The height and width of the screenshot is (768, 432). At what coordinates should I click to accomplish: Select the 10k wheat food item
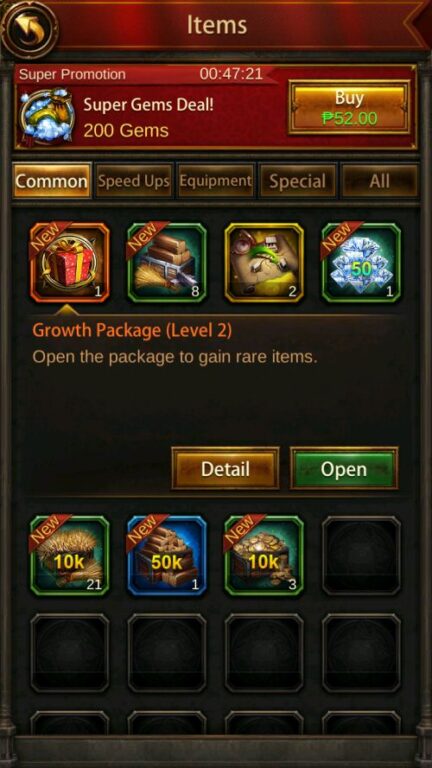(70, 555)
